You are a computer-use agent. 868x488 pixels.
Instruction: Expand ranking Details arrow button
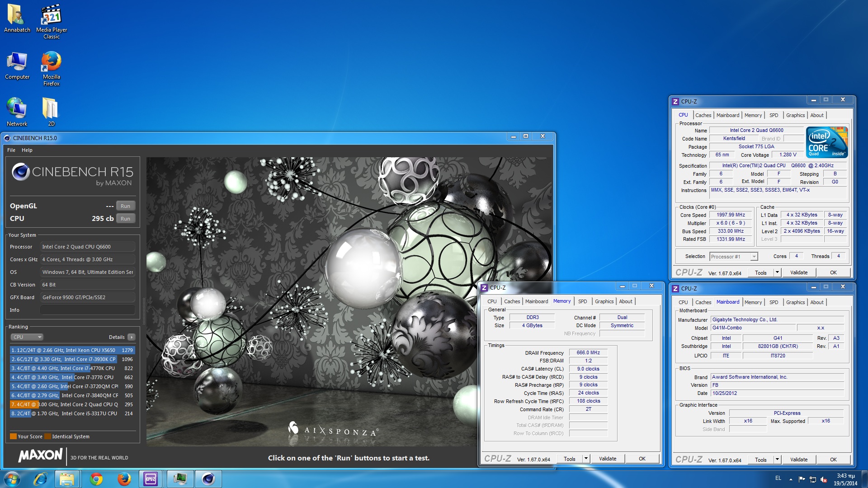(132, 337)
